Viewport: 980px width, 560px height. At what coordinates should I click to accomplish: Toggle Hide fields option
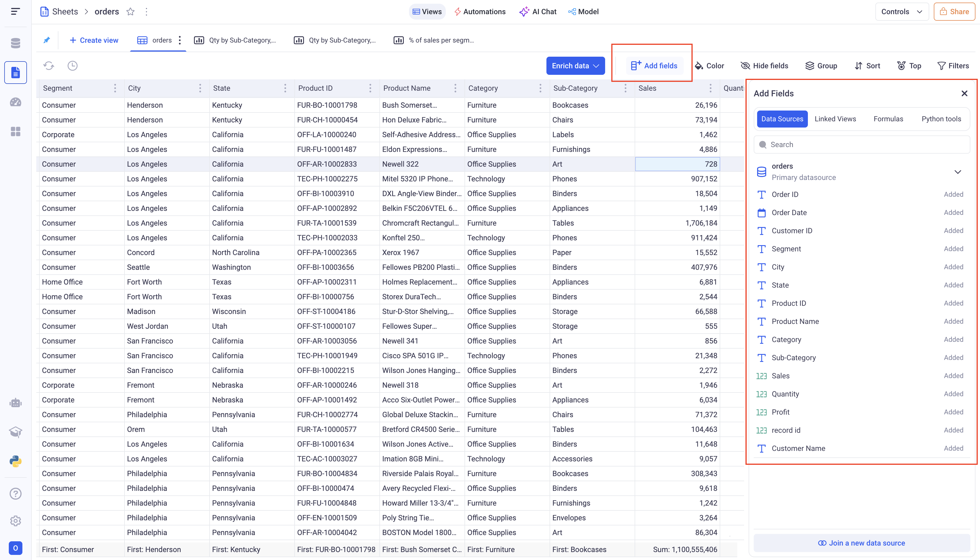764,66
